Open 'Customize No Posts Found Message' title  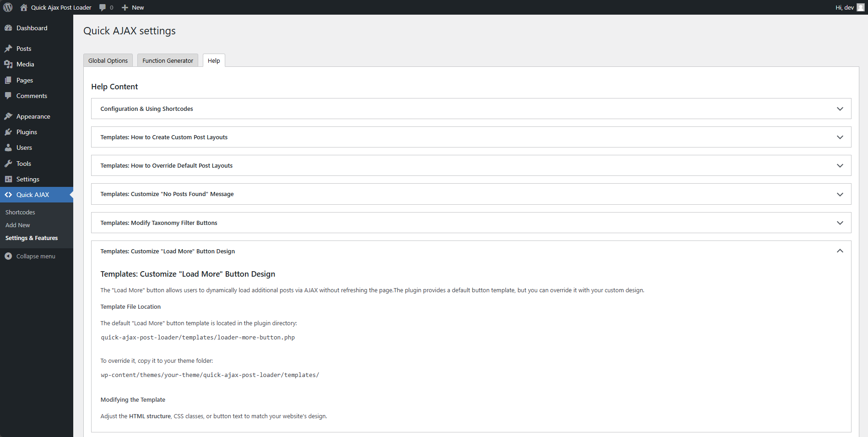(167, 194)
